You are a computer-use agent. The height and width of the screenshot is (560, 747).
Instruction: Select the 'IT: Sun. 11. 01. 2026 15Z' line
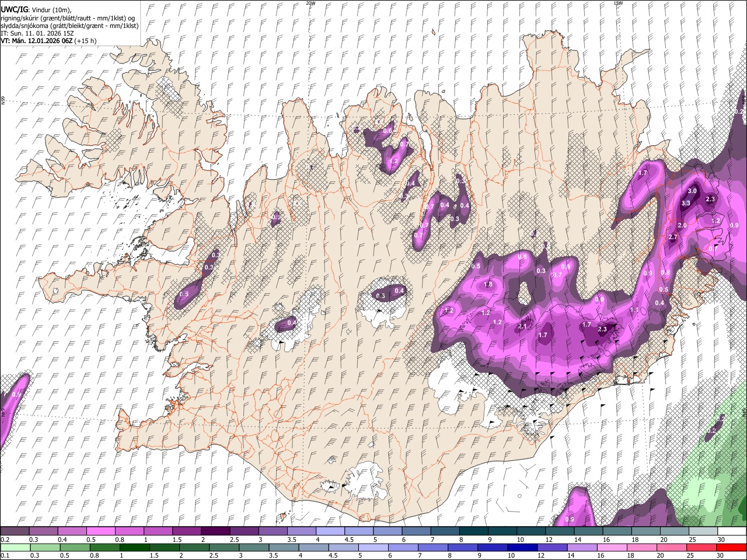click(x=37, y=33)
